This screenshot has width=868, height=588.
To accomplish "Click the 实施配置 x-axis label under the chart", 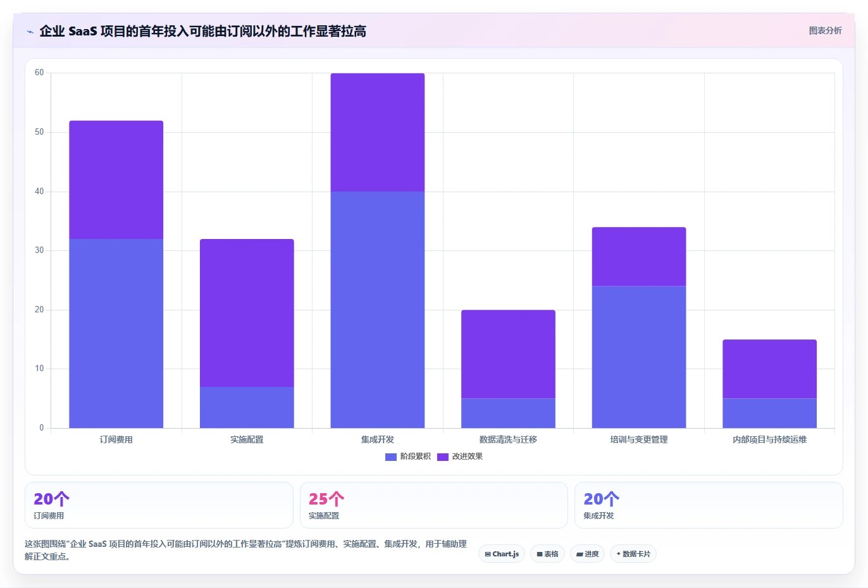I will [x=247, y=439].
